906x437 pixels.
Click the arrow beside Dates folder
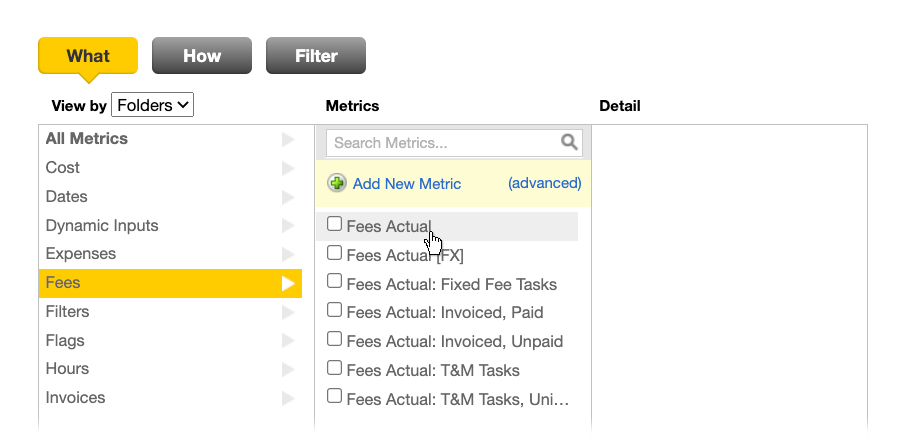tap(288, 197)
